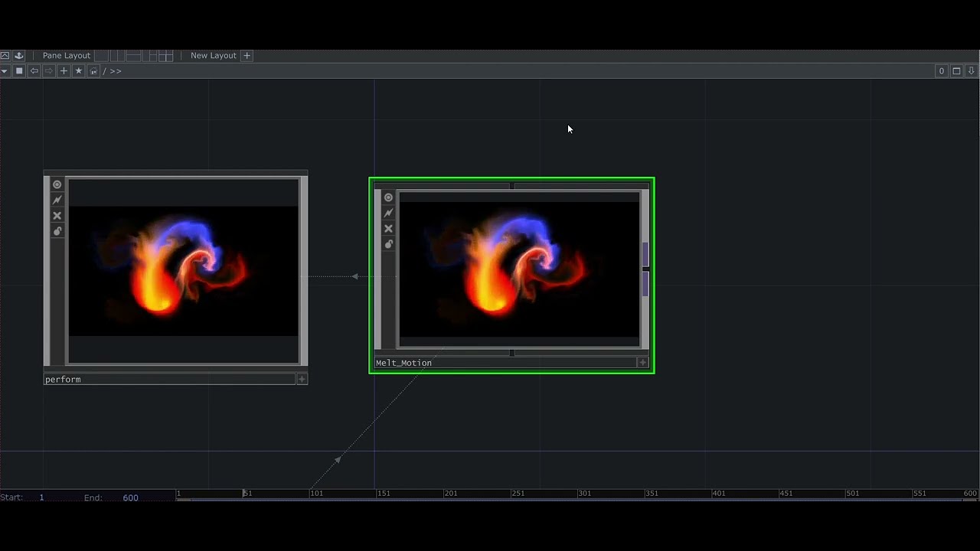Select the Melt_Motion node viewer thumbnail
The height and width of the screenshot is (551, 980).
pyautogui.click(x=519, y=269)
